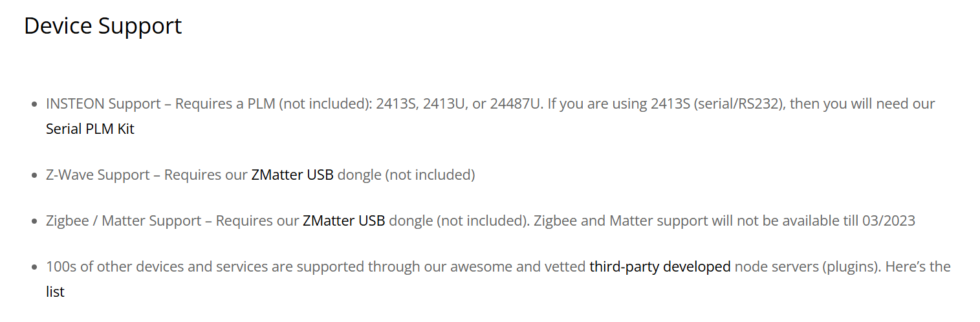Screen dimensions: 980x322
Task: Click ZMatter USB link in Zigbee line
Action: (343, 221)
